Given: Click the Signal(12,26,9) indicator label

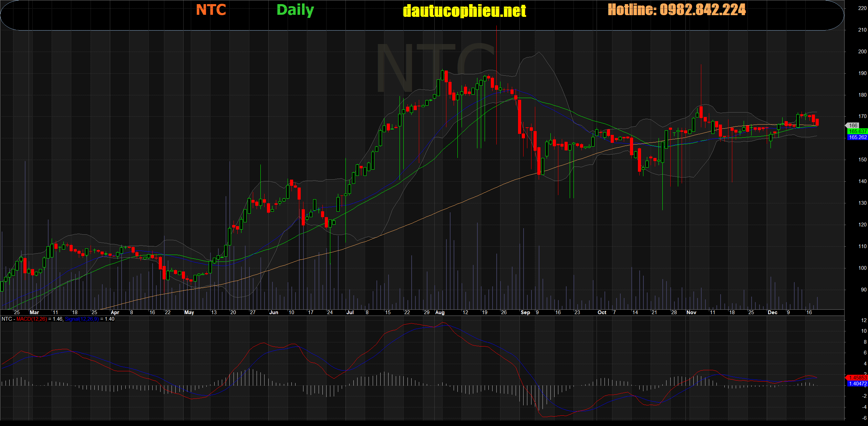Looking at the screenshot, I should point(82,319).
